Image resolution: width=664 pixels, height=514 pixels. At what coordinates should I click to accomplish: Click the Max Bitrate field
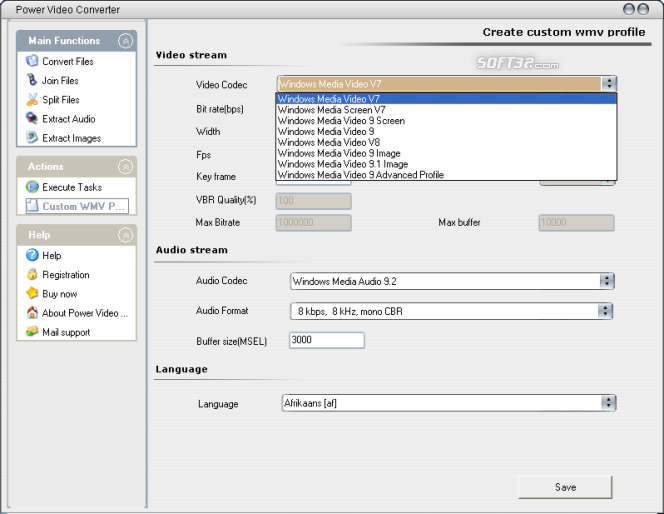313,223
